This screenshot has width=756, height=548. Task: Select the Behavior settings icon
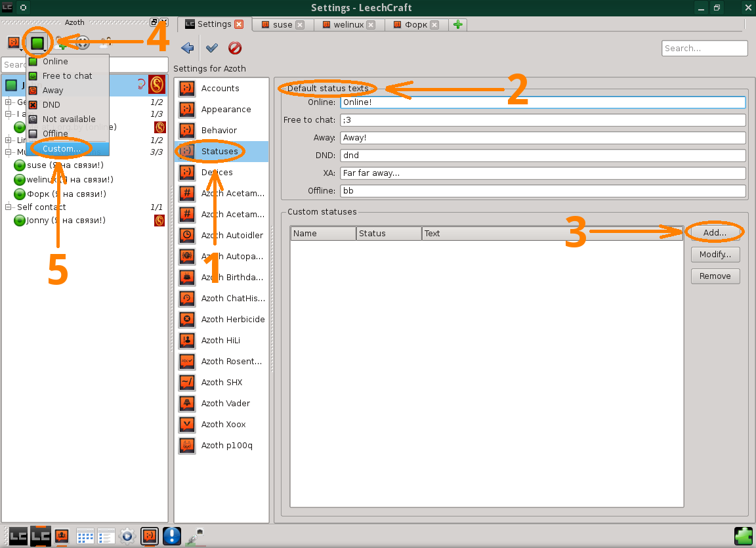[187, 130]
